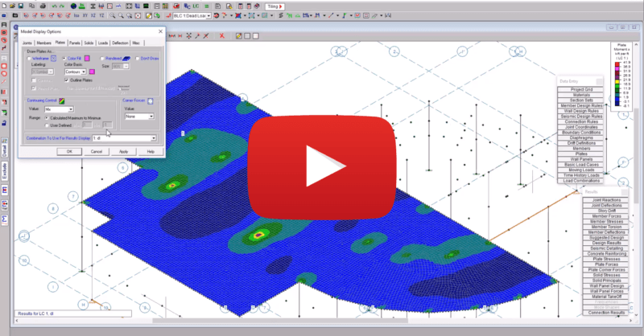Switch to the Members tab

[43, 42]
